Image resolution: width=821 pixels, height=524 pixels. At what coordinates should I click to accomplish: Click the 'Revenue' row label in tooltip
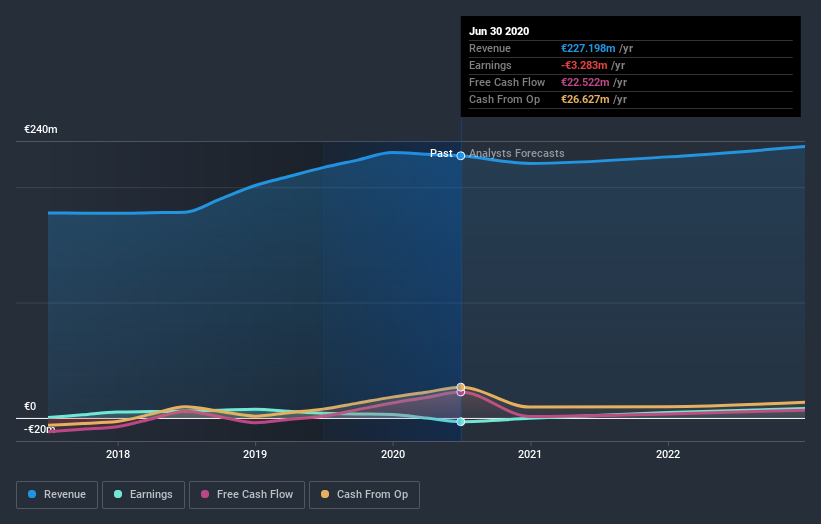(490, 48)
